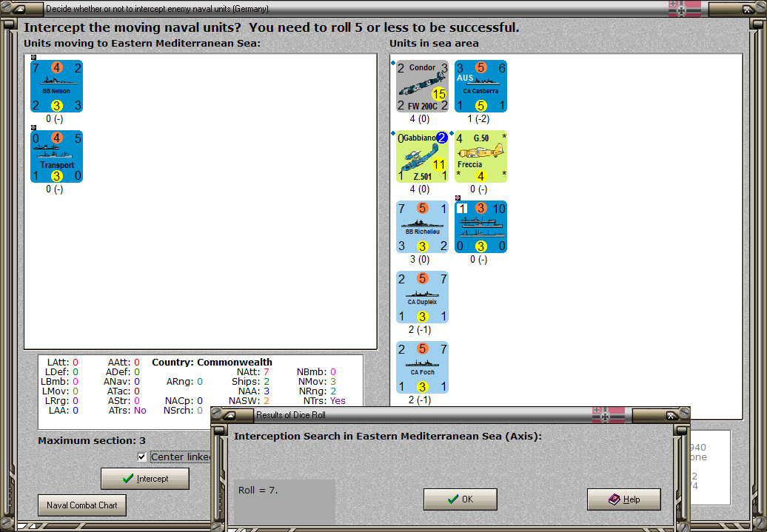This screenshot has width=767, height=532.
Task: Open system menu icon of Results of Dice Roll
Action: pyautogui.click(x=231, y=414)
